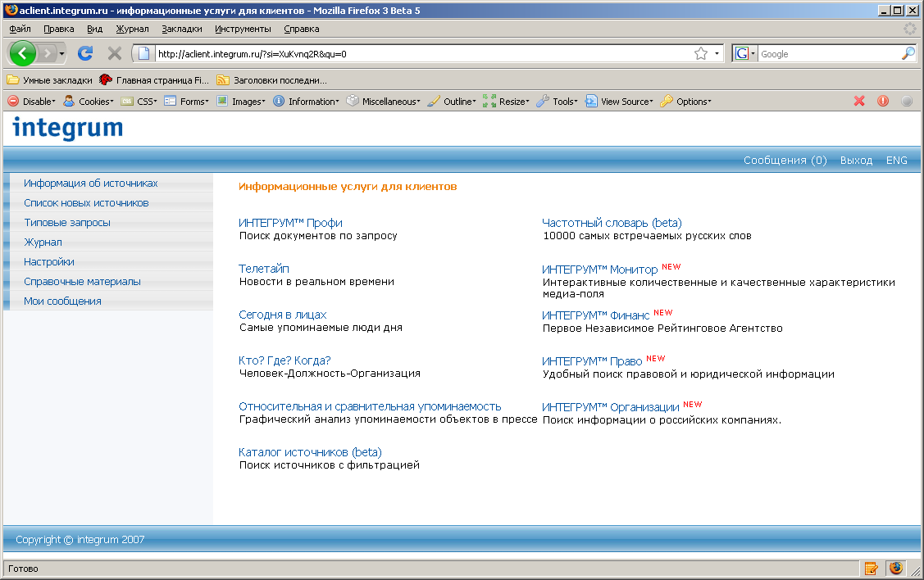Open Каталог источников (beta) link

tap(310, 452)
